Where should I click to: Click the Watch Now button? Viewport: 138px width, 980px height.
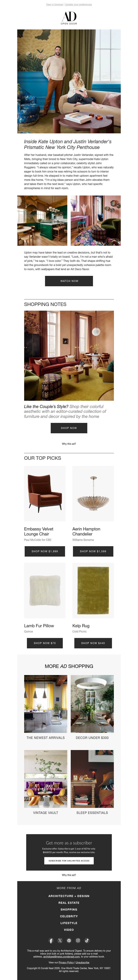pos(69,281)
